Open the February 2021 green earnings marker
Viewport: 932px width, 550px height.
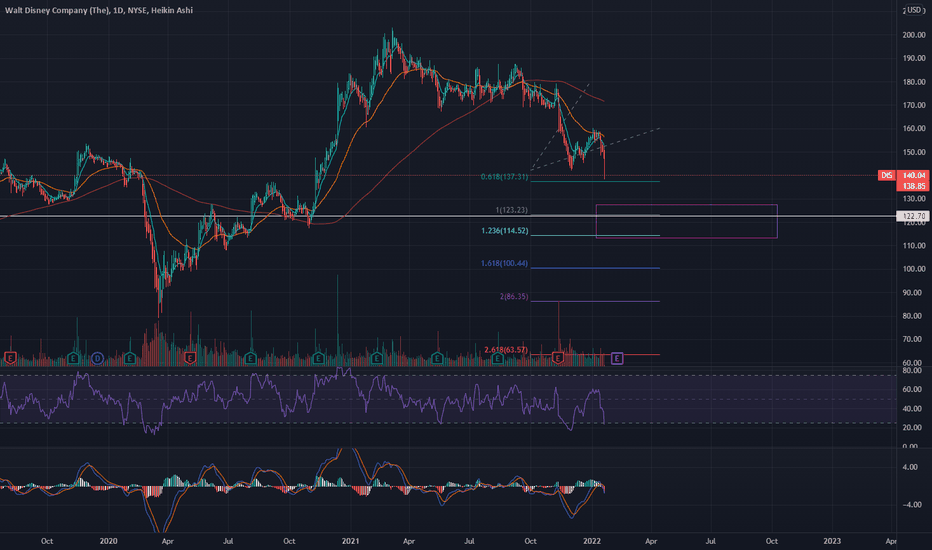click(x=377, y=358)
